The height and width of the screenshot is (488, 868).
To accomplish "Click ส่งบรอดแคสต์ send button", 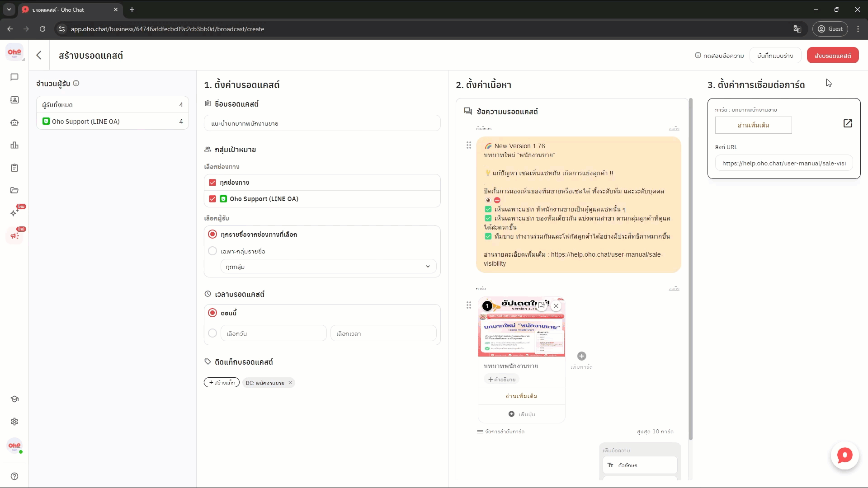I will pos(833,56).
